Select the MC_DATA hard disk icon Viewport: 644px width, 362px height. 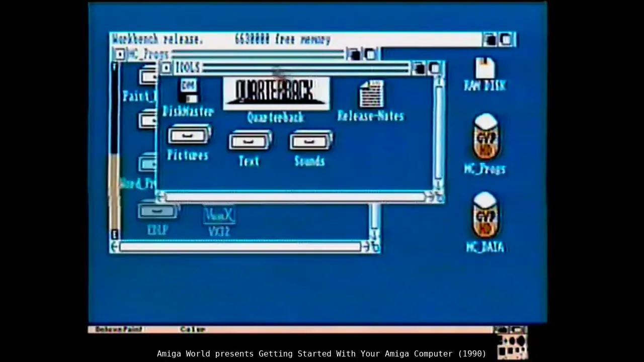(x=486, y=215)
